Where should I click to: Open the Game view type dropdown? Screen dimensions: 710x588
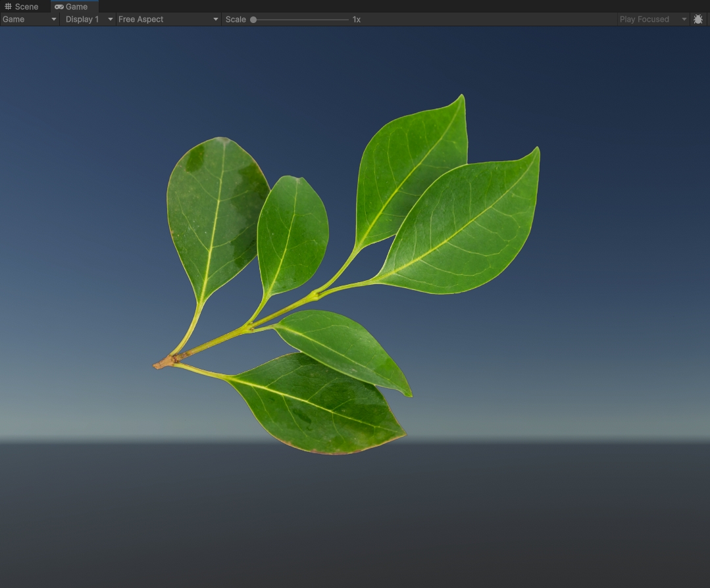pyautogui.click(x=30, y=19)
